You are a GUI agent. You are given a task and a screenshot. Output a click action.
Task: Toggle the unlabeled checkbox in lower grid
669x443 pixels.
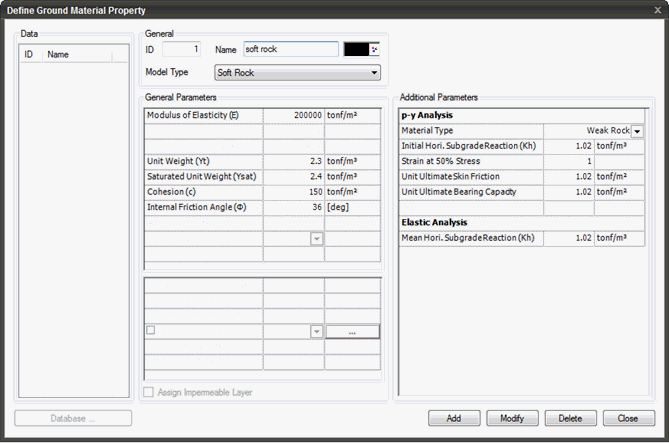click(151, 330)
